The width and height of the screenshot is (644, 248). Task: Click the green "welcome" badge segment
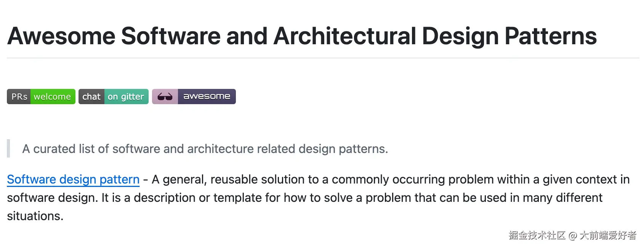(x=53, y=97)
